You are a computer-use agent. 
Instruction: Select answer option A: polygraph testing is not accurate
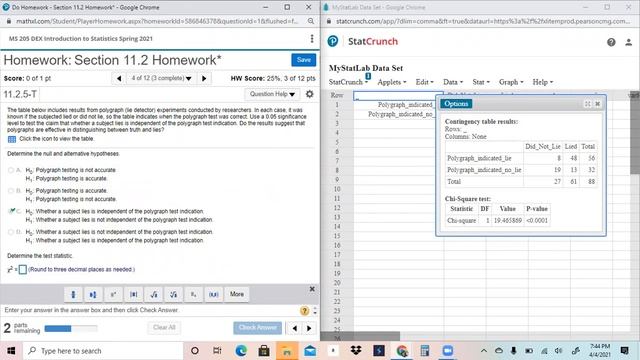point(11,170)
